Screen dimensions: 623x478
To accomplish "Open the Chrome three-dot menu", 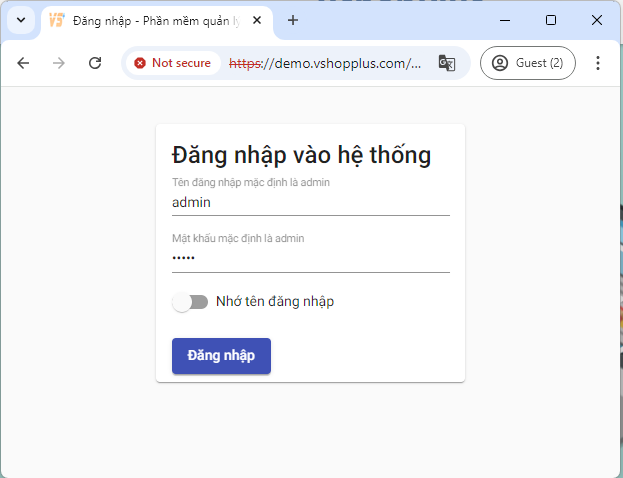I will pyautogui.click(x=598, y=63).
